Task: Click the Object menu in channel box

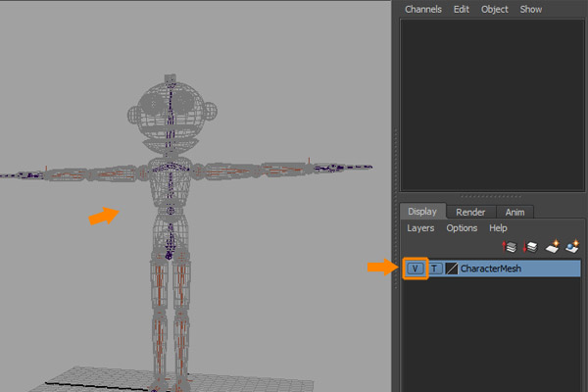Action: click(x=495, y=9)
